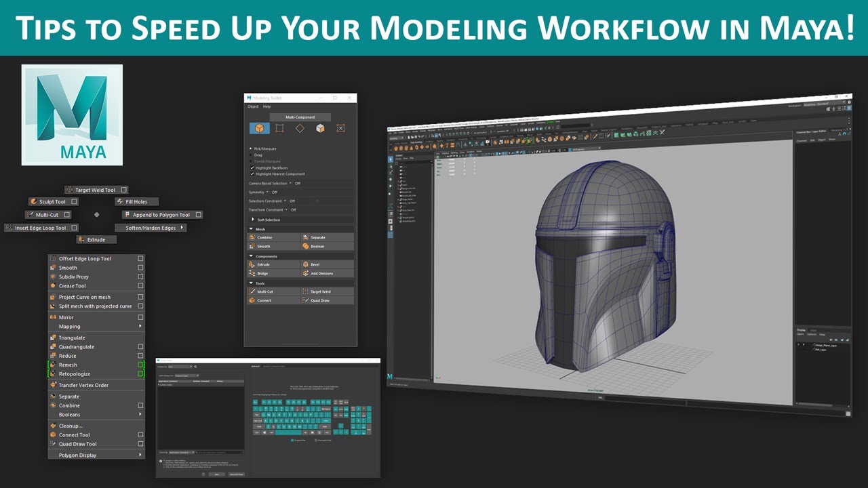Open Object menu in Modeling Toolkit
The width and height of the screenshot is (868, 488).
coord(253,106)
